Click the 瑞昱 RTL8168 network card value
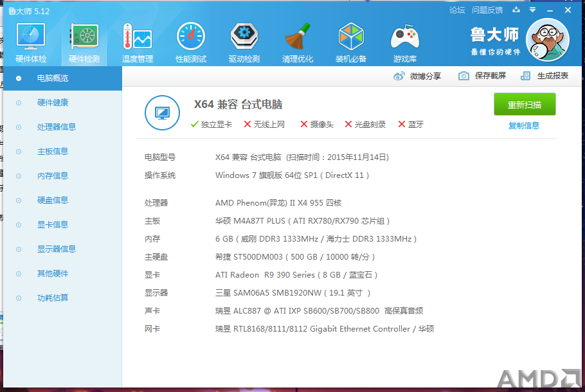 click(325, 329)
